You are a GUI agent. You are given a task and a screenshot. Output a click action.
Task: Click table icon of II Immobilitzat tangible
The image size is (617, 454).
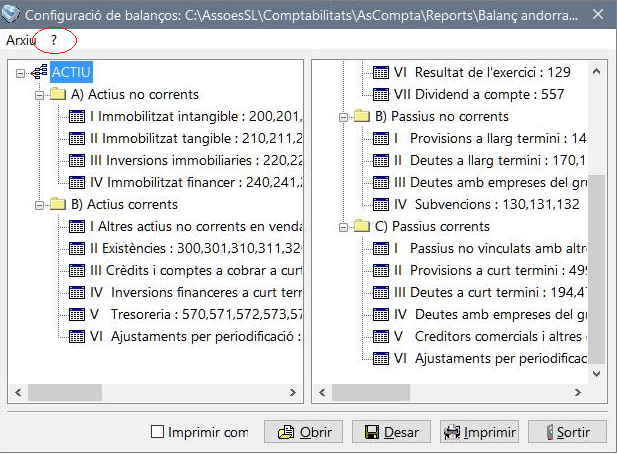(77, 138)
